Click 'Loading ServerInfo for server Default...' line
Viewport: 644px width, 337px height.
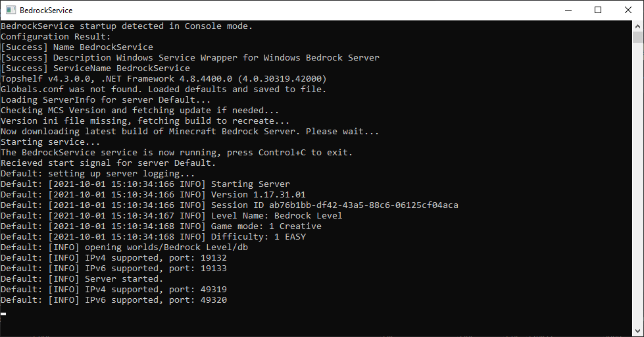pyautogui.click(x=105, y=100)
